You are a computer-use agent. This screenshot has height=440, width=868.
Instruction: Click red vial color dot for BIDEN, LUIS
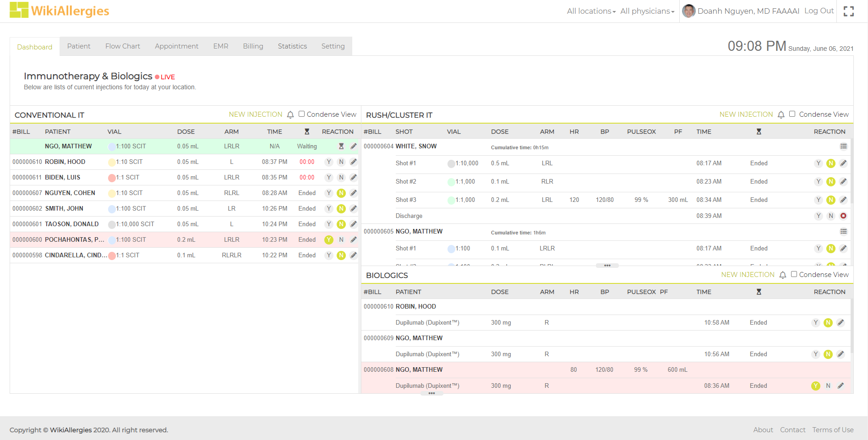pyautogui.click(x=112, y=178)
